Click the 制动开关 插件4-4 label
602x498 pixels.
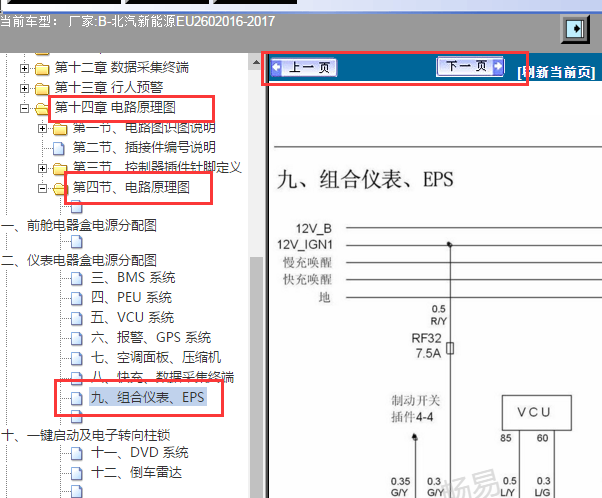click(x=415, y=409)
